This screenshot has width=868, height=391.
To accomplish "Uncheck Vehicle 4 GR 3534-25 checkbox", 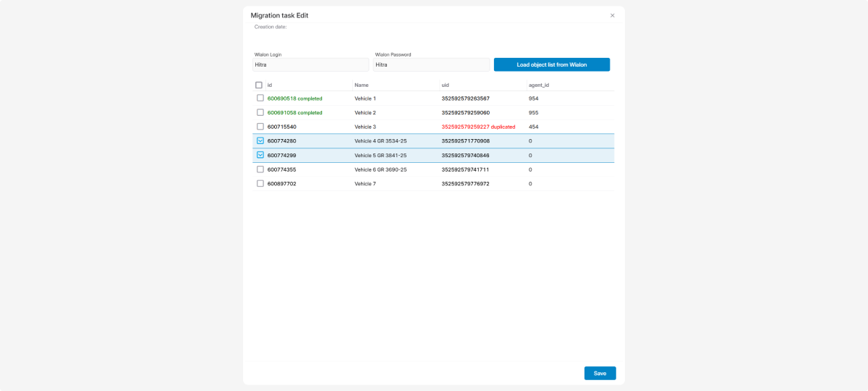I will (260, 141).
